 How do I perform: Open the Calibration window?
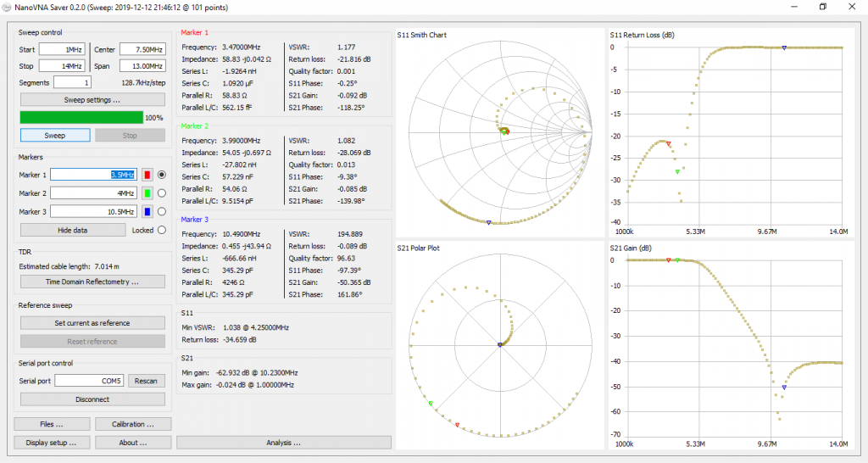(x=133, y=424)
